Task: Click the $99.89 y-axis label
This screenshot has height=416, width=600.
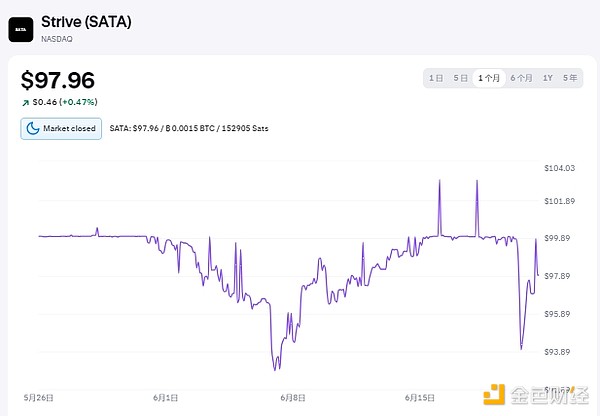Action: coord(557,238)
